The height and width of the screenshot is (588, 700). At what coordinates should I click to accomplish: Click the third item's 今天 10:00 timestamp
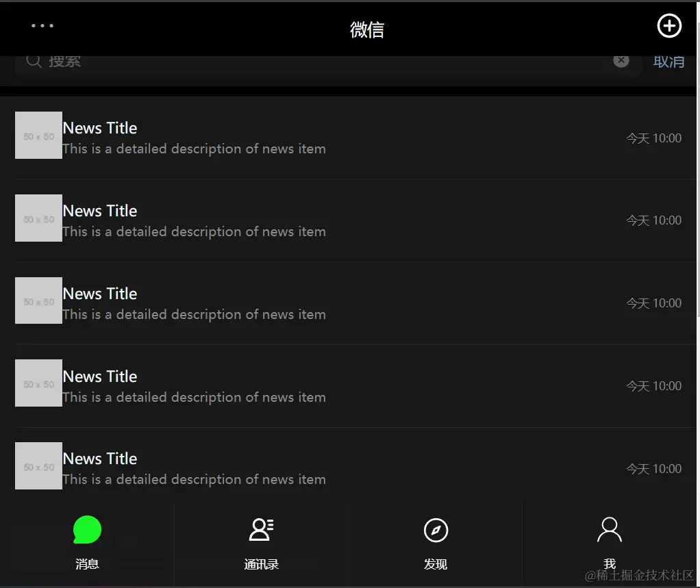[654, 303]
